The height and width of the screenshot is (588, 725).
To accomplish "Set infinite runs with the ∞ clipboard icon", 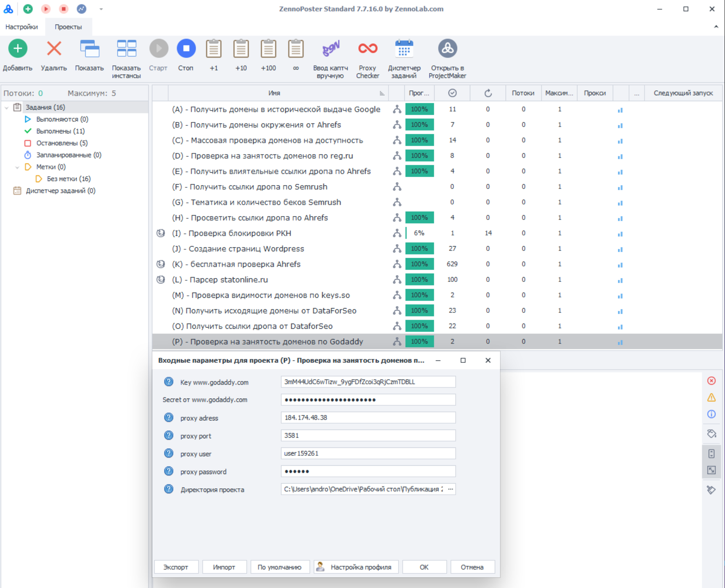I will (296, 48).
